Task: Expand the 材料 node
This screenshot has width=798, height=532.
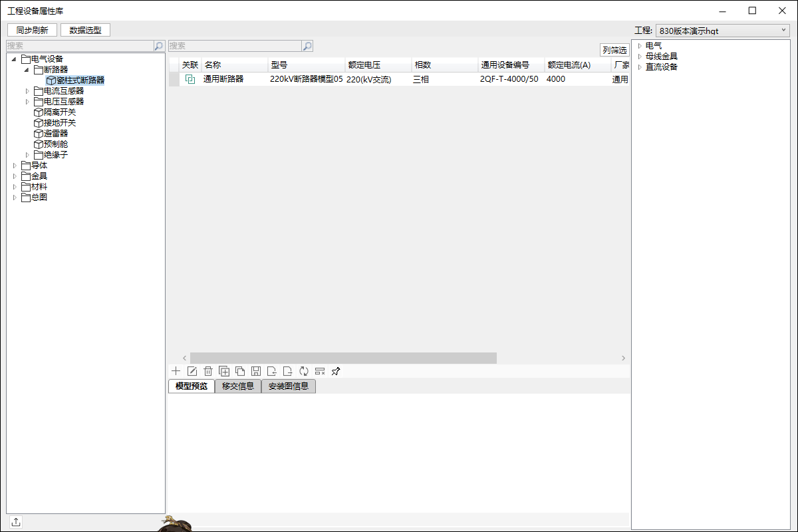Action: [x=15, y=187]
